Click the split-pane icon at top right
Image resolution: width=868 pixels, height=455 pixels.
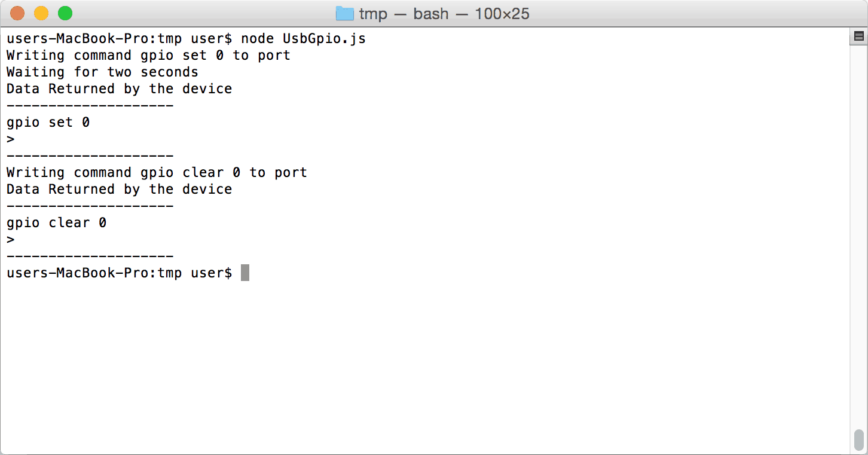pyautogui.click(x=858, y=36)
